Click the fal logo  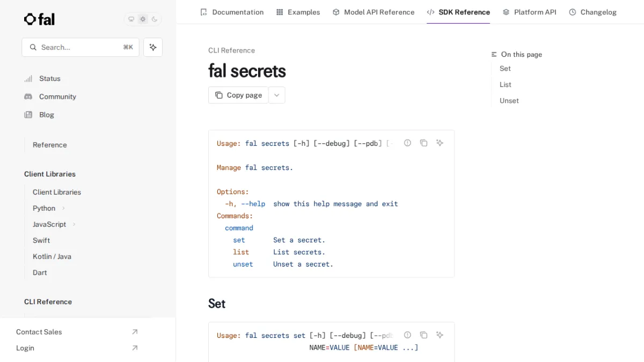(x=39, y=19)
